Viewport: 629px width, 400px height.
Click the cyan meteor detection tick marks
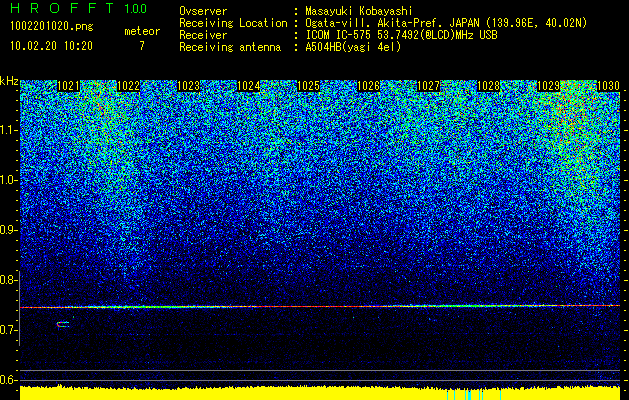click(474, 395)
